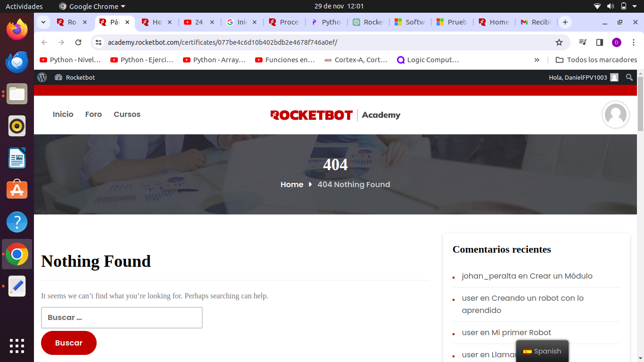
Task: Expand the tab search dropdown arrow
Action: click(43, 22)
